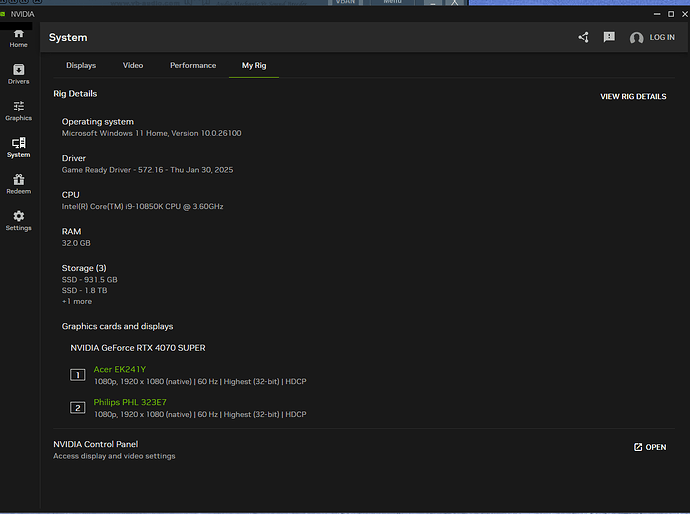Open the Graphics settings section
This screenshot has height=514, width=690.
[x=18, y=111]
